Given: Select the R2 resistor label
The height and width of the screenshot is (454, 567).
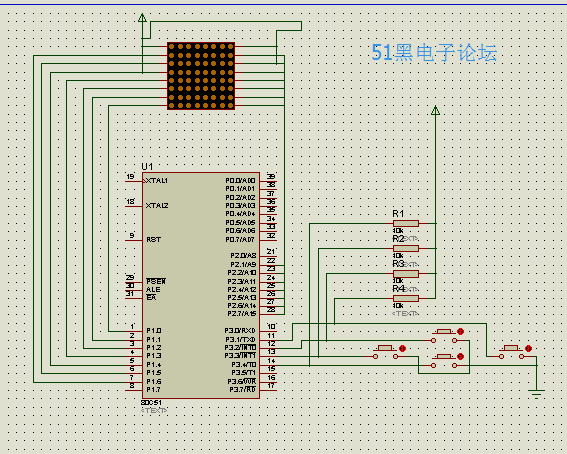Looking at the screenshot, I should tap(398, 239).
